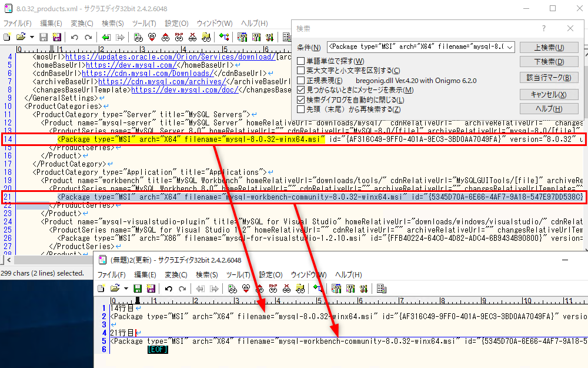Find previous match in 8.0.32_products.xml toolbar
Viewport: 588px width, 368px height.
click(165, 37)
